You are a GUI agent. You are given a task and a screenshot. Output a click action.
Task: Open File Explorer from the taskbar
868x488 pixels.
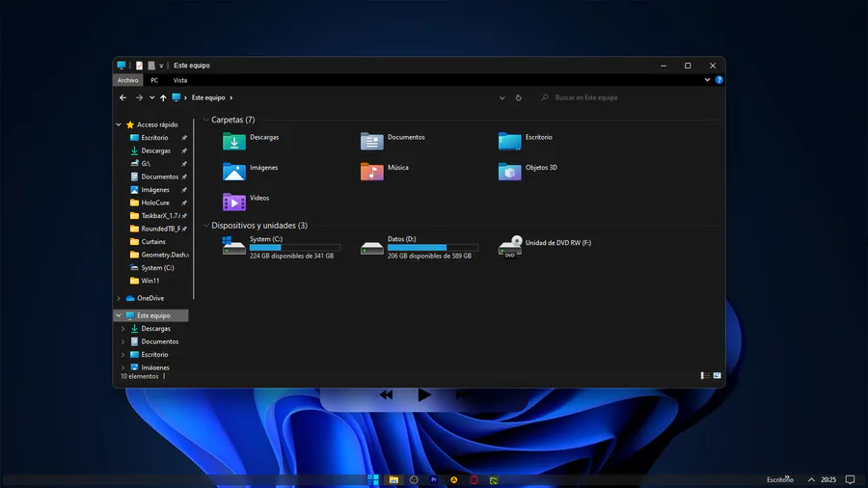point(393,479)
